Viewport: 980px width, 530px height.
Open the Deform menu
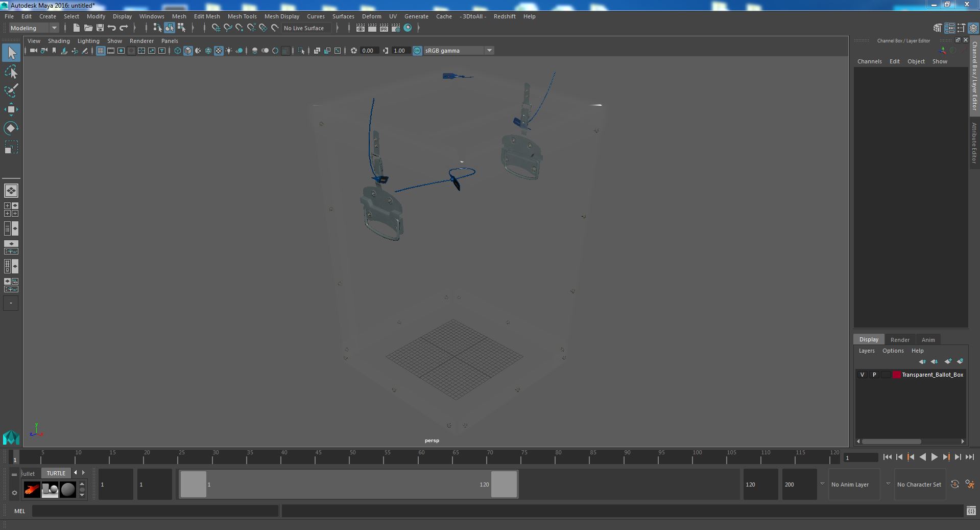pos(372,16)
